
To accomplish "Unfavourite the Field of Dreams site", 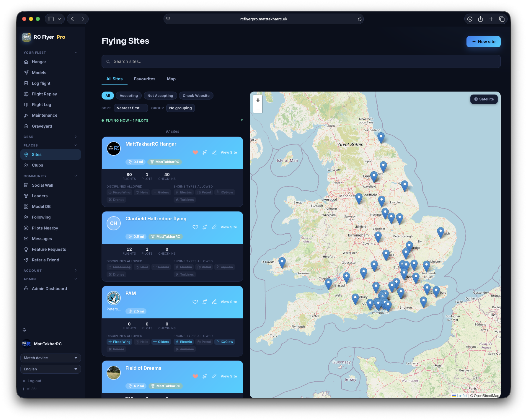I will (195, 376).
